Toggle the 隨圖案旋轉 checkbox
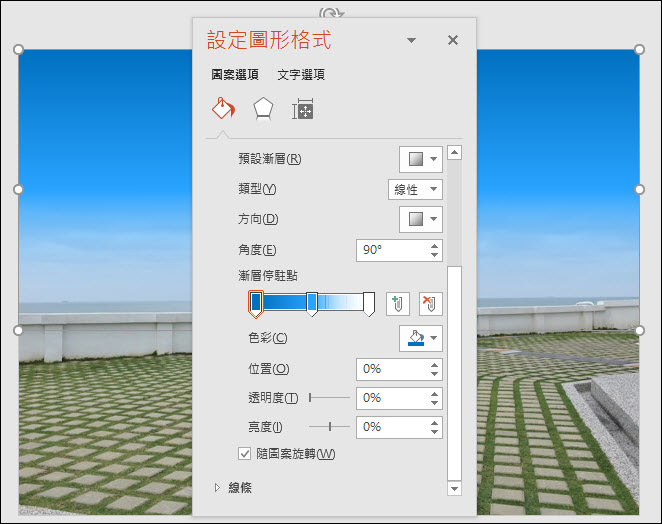The width and height of the screenshot is (662, 524). pyautogui.click(x=244, y=454)
